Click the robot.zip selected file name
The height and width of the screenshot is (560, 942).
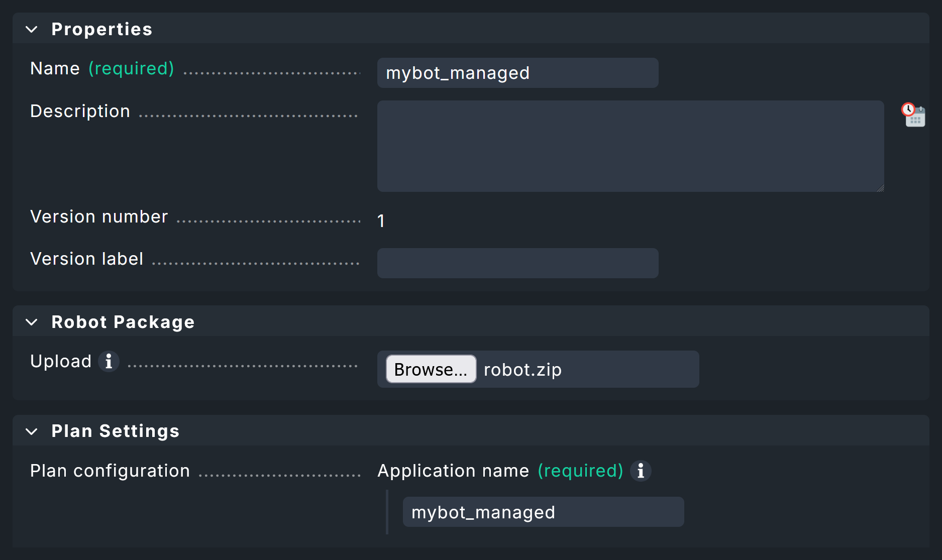[x=522, y=370]
